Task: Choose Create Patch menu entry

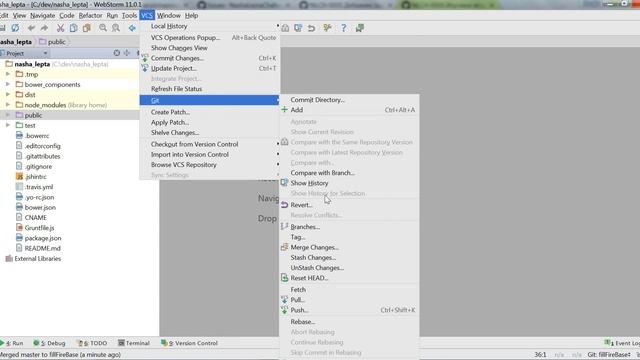Action: point(210,112)
